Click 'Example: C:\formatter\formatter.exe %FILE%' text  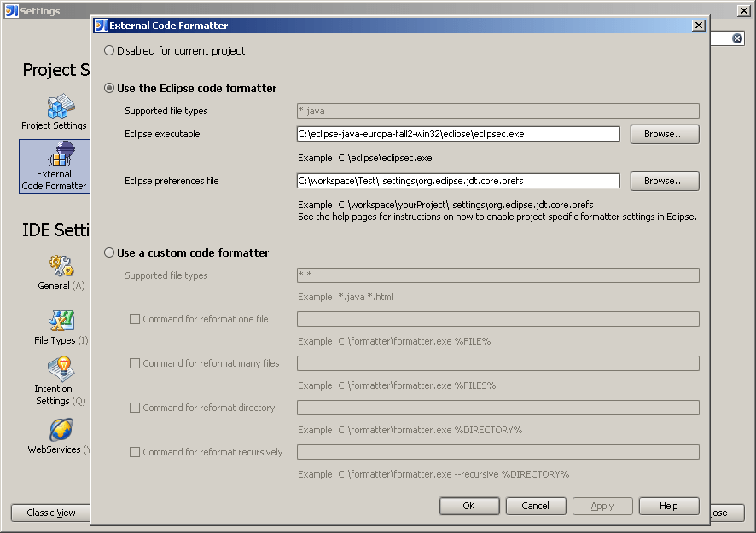(394, 341)
